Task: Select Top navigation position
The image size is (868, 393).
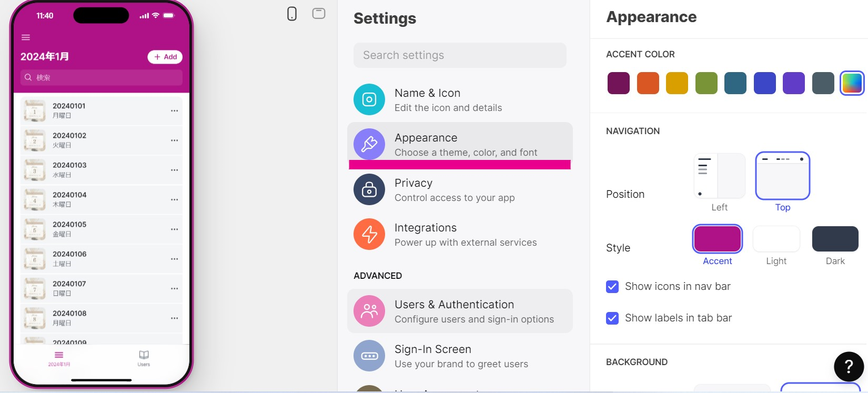Action: (783, 176)
